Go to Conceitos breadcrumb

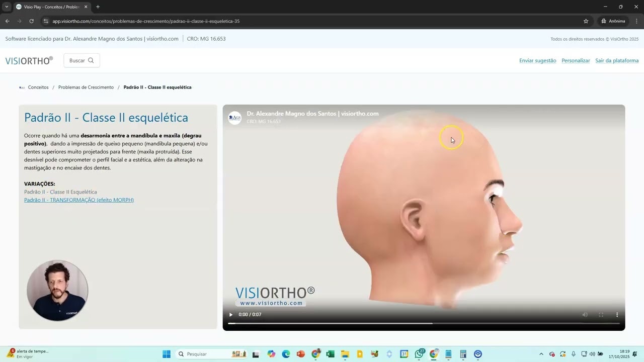(38, 87)
